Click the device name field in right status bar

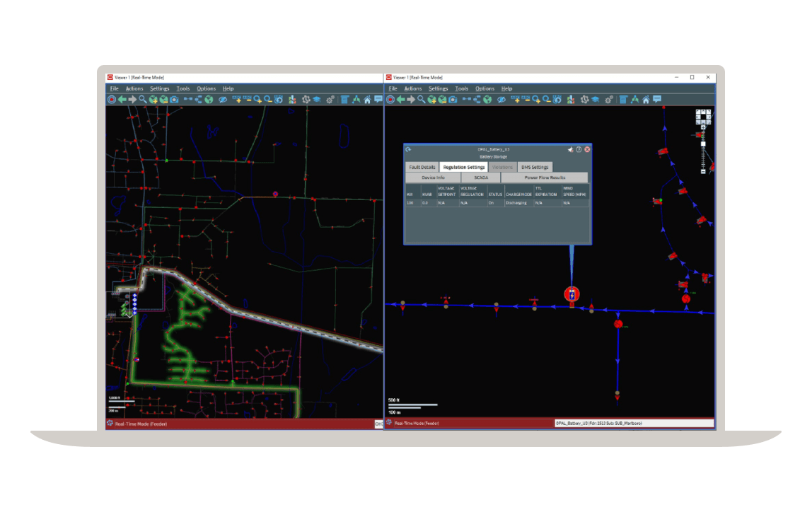(634, 424)
